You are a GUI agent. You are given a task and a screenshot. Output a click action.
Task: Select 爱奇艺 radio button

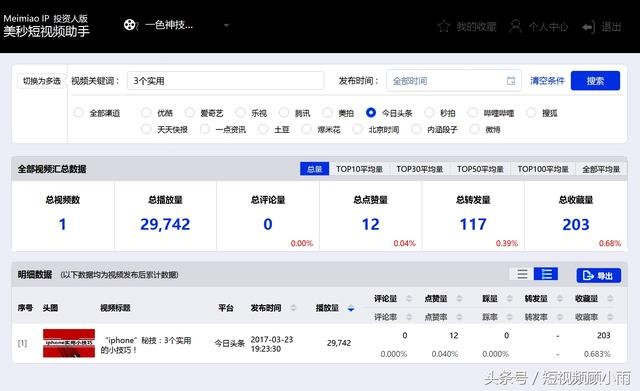189,113
